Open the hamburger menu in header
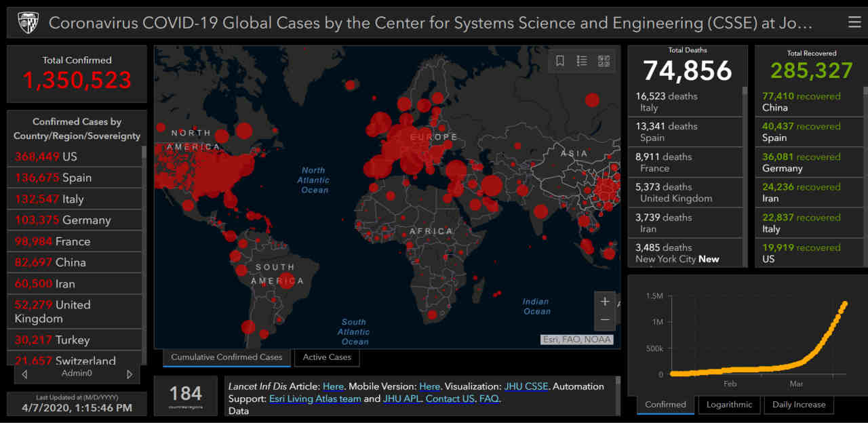Image resolution: width=868 pixels, height=423 pixels. (854, 22)
